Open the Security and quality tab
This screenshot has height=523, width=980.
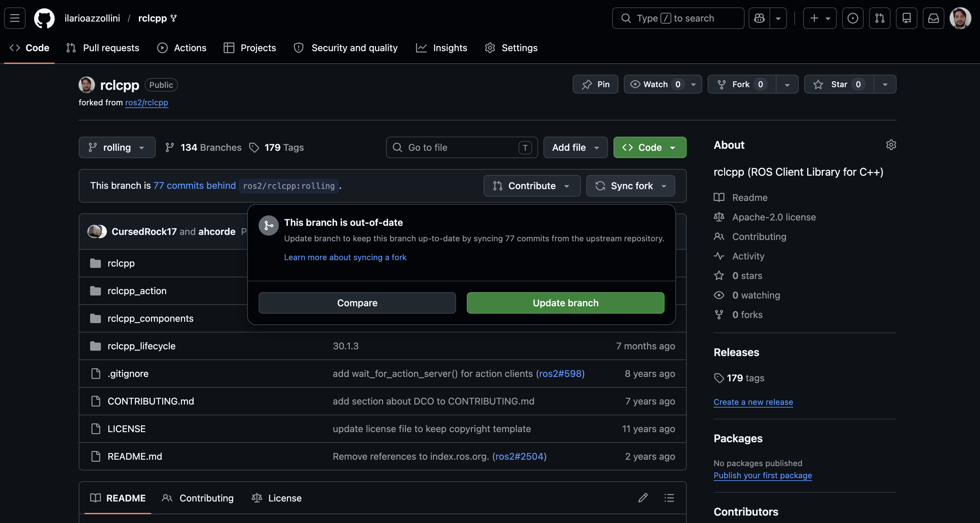click(x=346, y=48)
